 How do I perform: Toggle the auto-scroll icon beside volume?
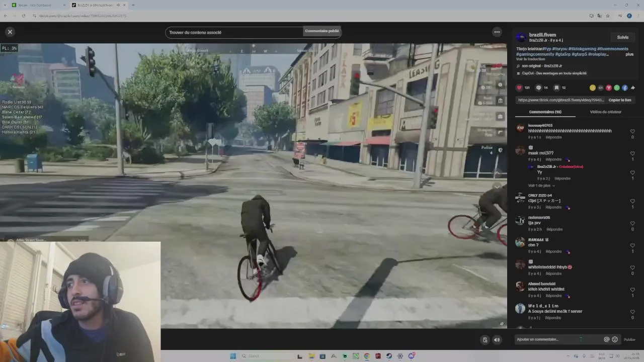coord(485,340)
